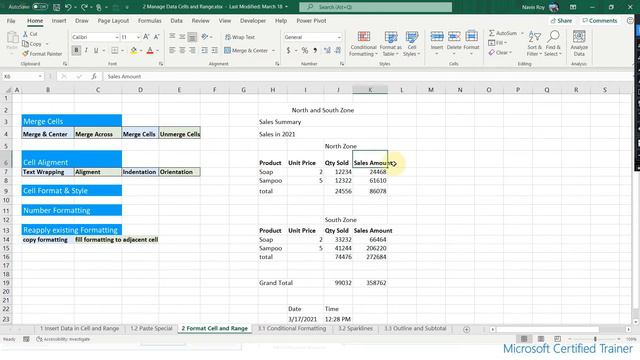Select cell containing 'Grand Total'

[273, 283]
